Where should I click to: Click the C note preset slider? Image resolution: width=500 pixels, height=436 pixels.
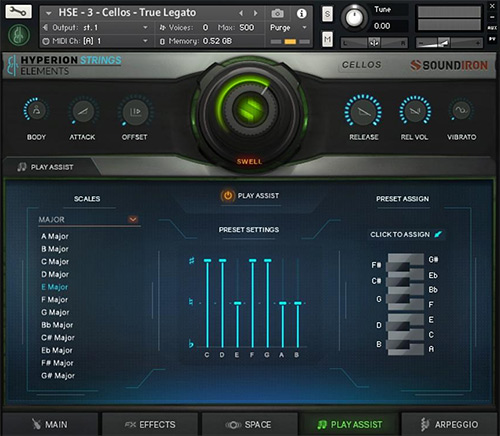207,303
